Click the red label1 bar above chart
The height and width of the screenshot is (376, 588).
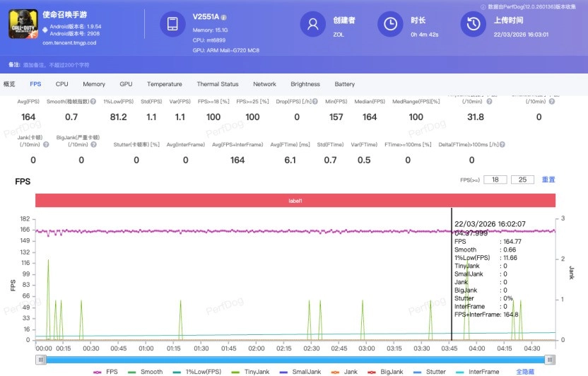coord(295,201)
